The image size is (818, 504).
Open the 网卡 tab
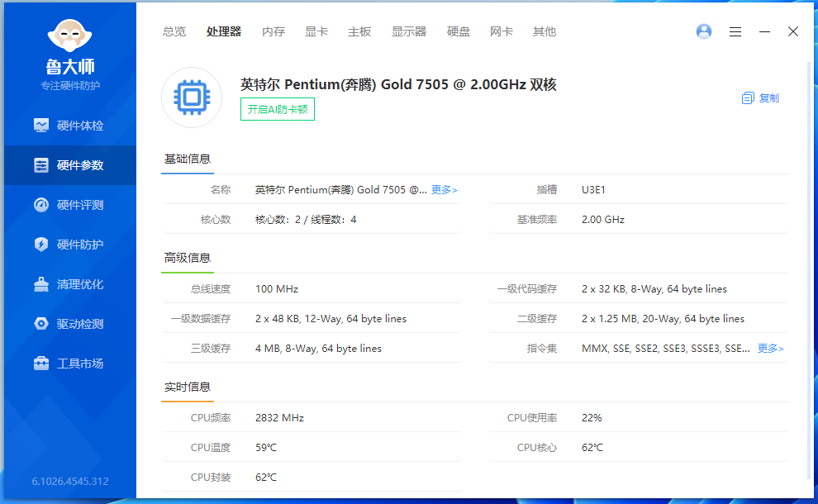tap(502, 32)
